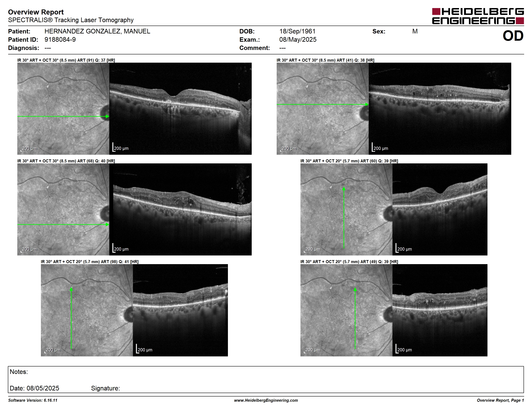
Task: Open OCT B-scan of ART (91) scan
Action: coord(181,109)
